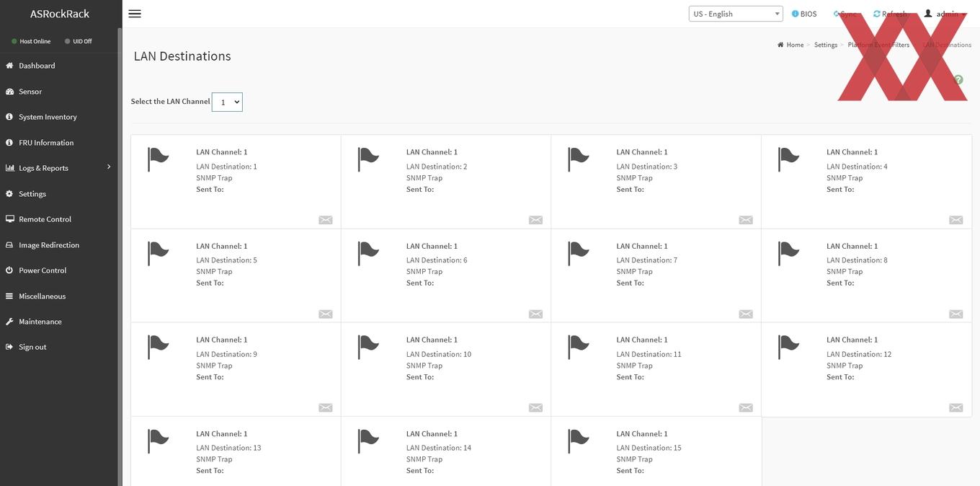
Task: Click the hamburger menu toggle icon
Action: click(134, 14)
